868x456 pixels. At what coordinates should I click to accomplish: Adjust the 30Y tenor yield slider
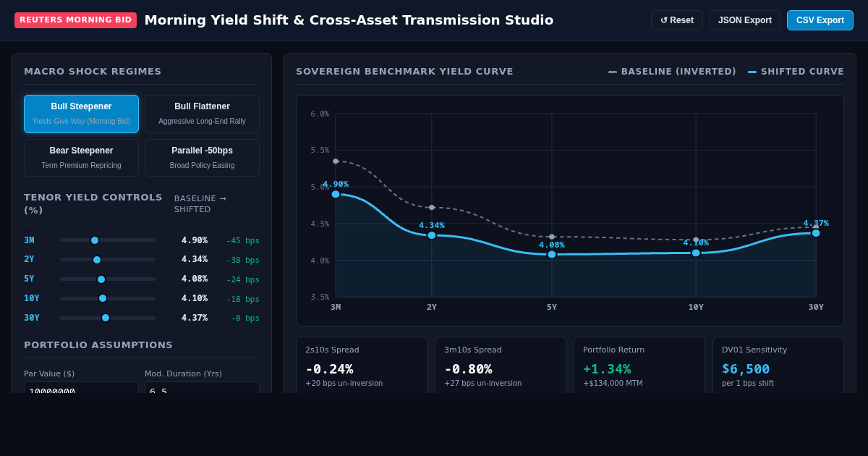point(108,318)
